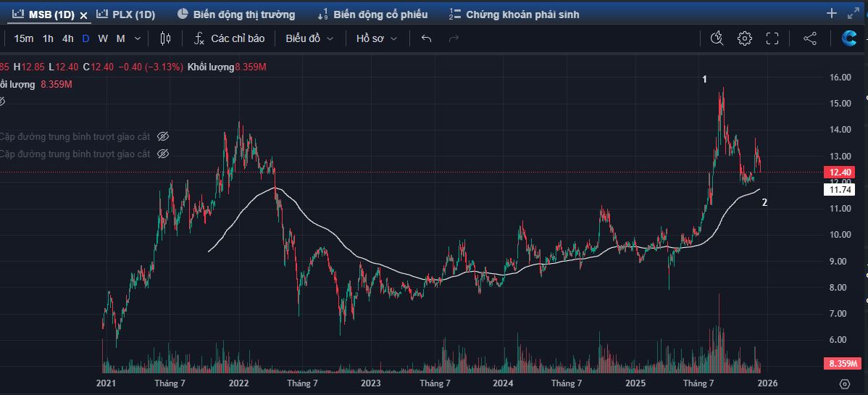868x395 pixels.
Task: Show the second 'Cặp đường trung bình' indicator
Action: [x=163, y=154]
